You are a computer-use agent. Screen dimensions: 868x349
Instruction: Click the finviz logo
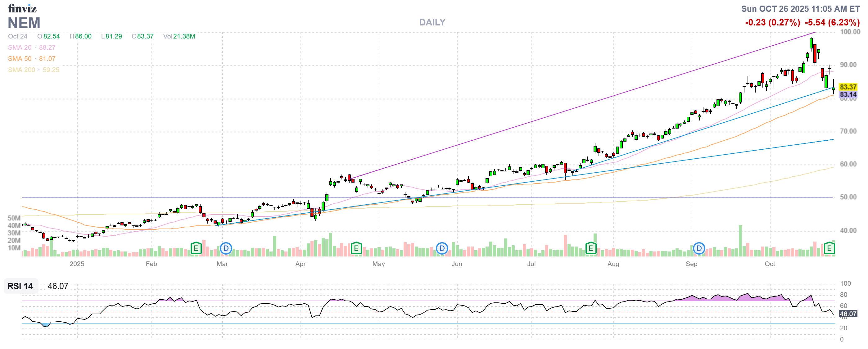[22, 8]
